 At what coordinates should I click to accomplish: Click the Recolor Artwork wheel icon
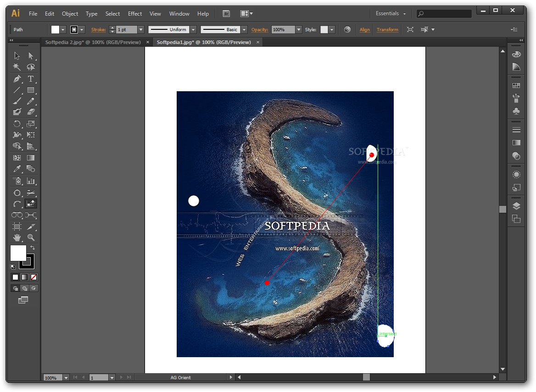coord(347,29)
